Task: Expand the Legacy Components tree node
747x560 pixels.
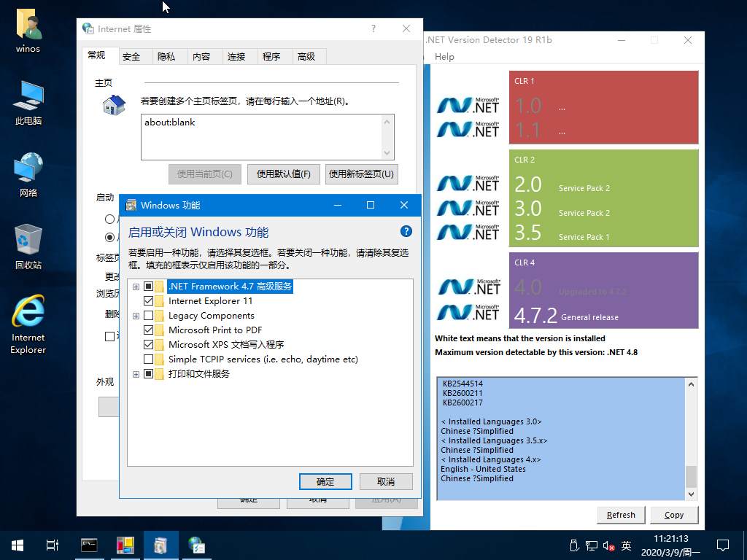Action: pyautogui.click(x=136, y=316)
